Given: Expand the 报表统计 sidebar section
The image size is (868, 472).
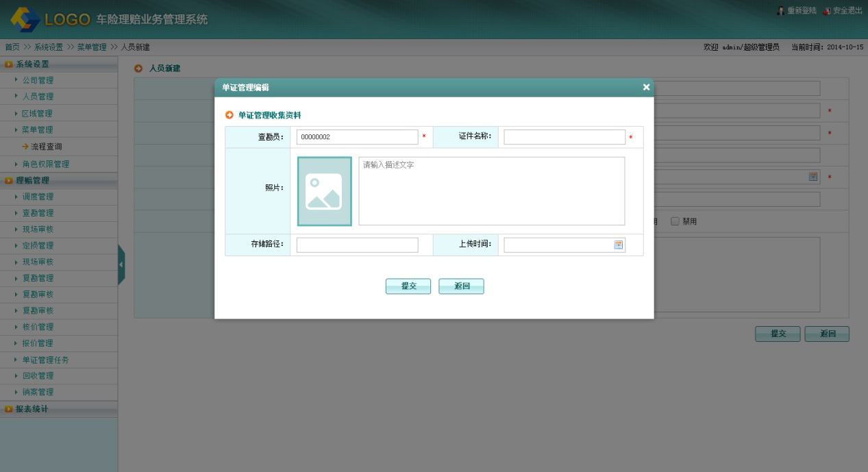Looking at the screenshot, I should [32, 410].
